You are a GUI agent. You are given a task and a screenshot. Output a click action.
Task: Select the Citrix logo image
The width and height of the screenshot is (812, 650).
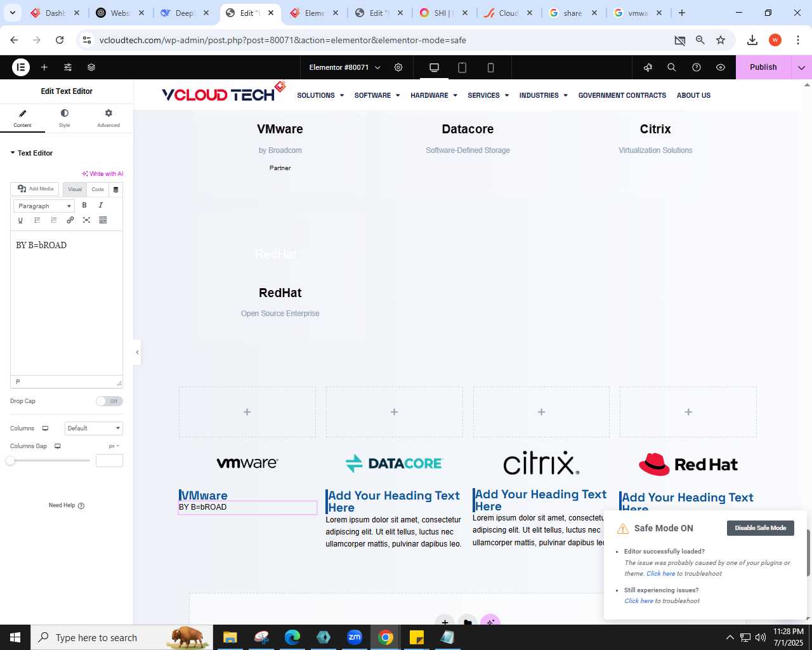tap(541, 463)
